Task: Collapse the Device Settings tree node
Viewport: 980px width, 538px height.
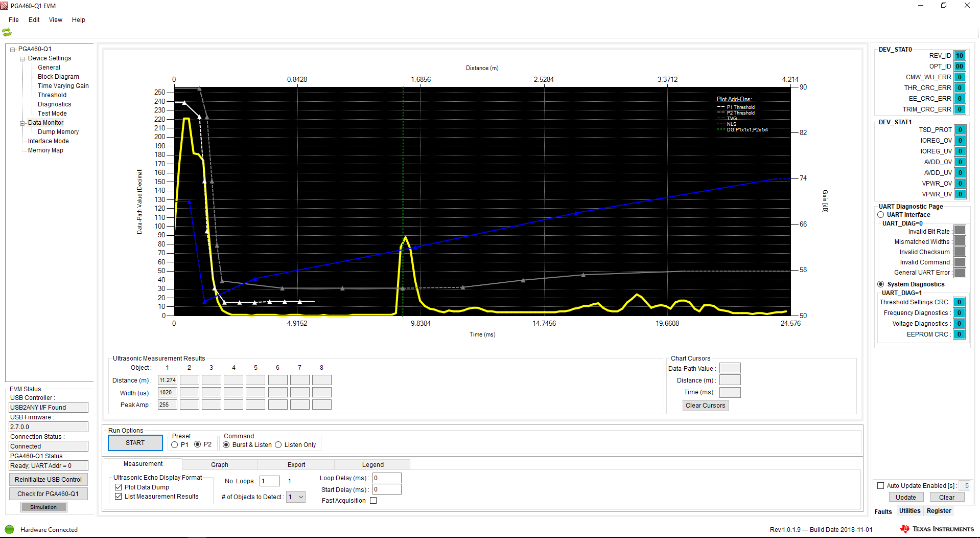Action: click(22, 59)
